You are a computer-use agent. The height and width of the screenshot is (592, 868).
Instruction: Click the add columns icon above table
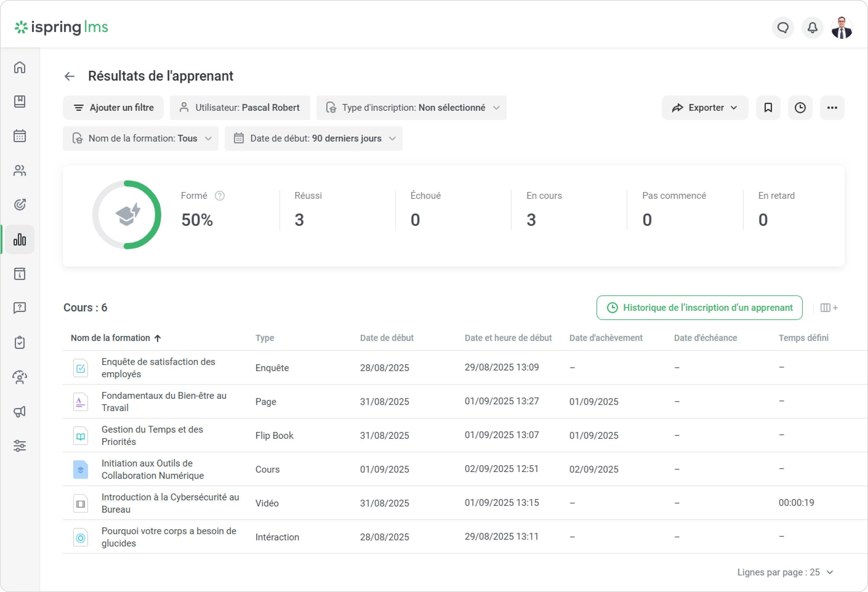pos(829,308)
